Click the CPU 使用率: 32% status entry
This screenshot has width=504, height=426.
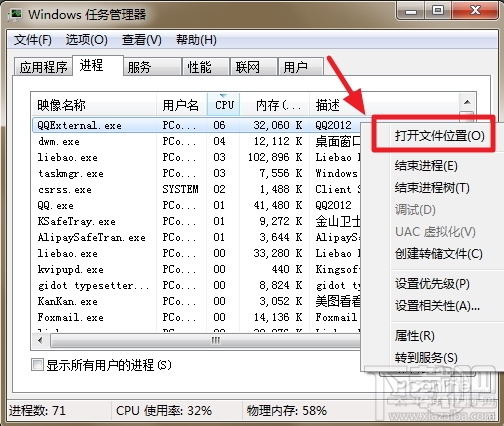pyautogui.click(x=164, y=411)
